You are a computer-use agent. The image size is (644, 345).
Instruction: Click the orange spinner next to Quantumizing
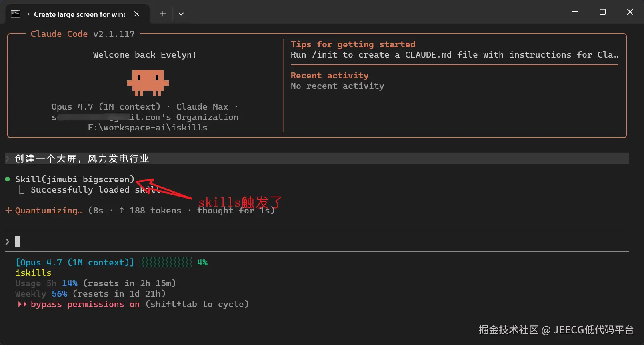[8, 210]
